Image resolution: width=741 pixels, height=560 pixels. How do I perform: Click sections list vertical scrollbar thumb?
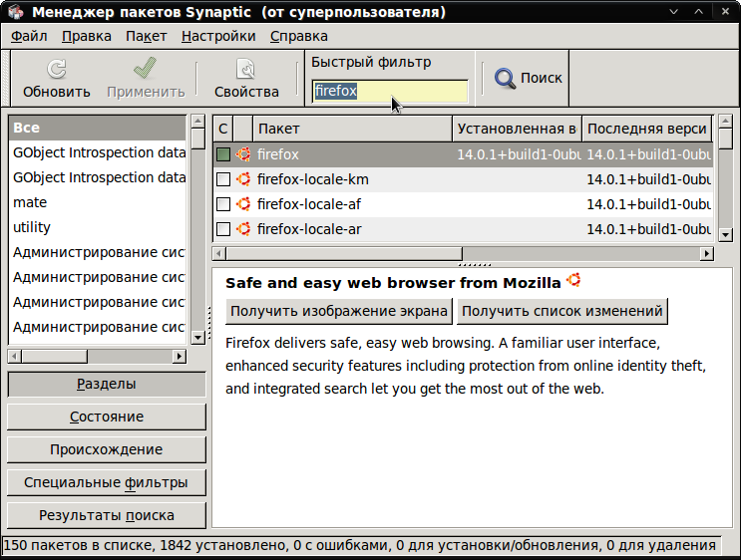pyautogui.click(x=198, y=139)
